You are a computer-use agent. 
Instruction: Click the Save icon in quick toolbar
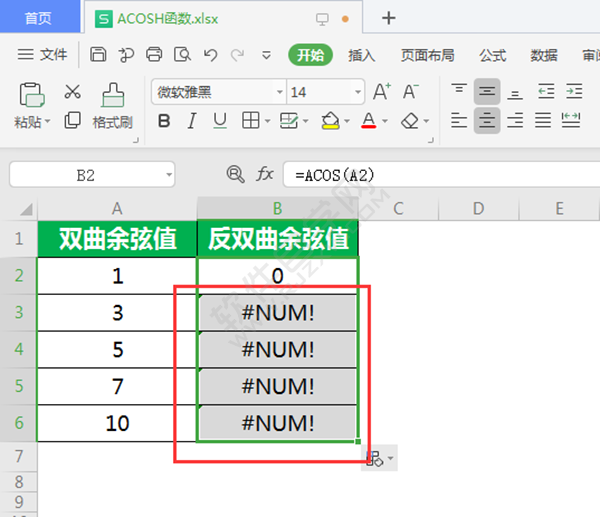point(98,55)
